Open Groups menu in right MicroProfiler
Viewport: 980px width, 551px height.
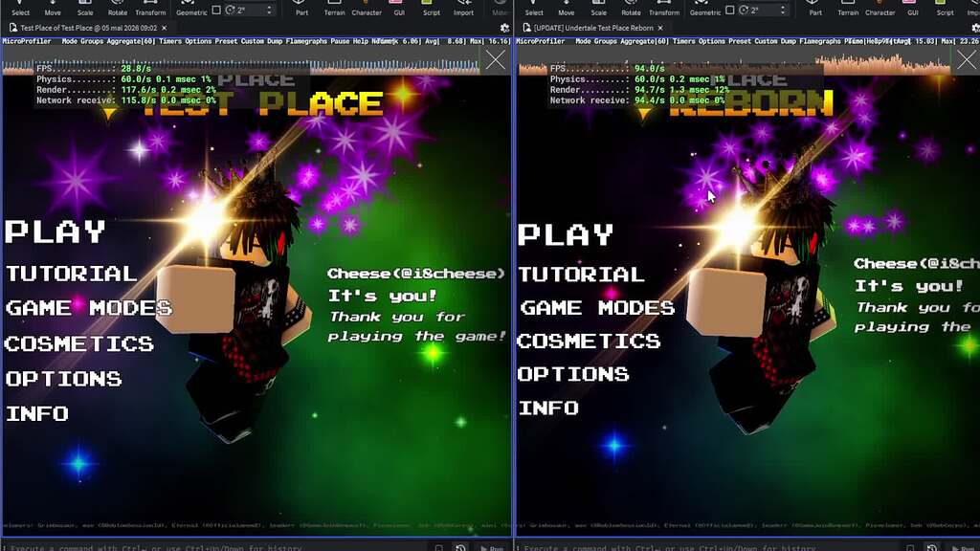pos(605,41)
